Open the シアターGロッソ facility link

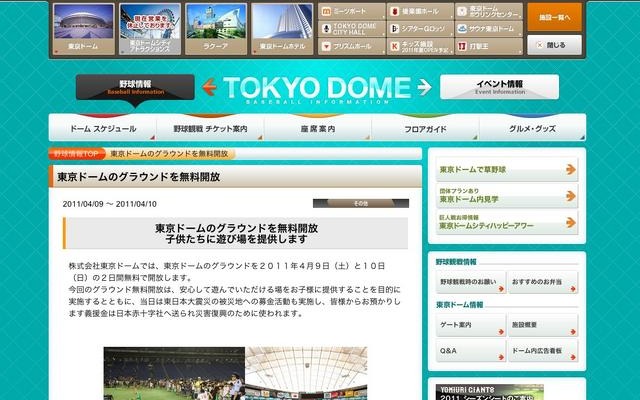(420, 29)
